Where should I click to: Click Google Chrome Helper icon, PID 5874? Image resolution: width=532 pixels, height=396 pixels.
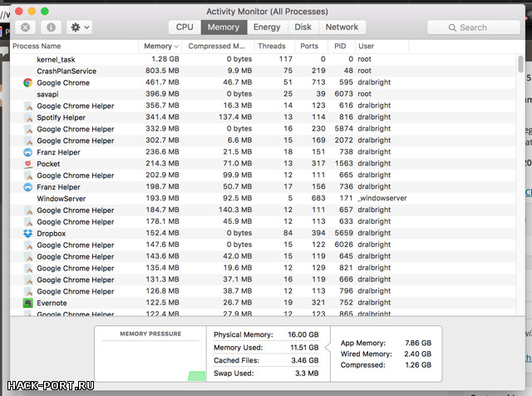(27, 129)
